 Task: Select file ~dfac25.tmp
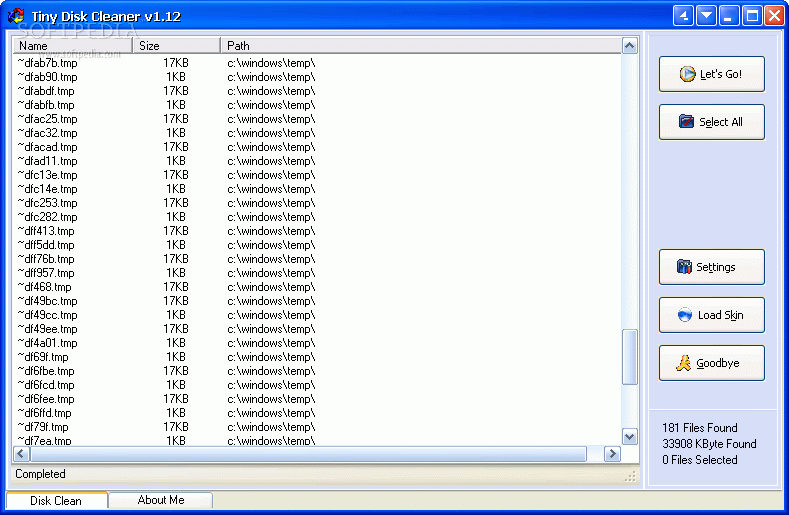48,119
